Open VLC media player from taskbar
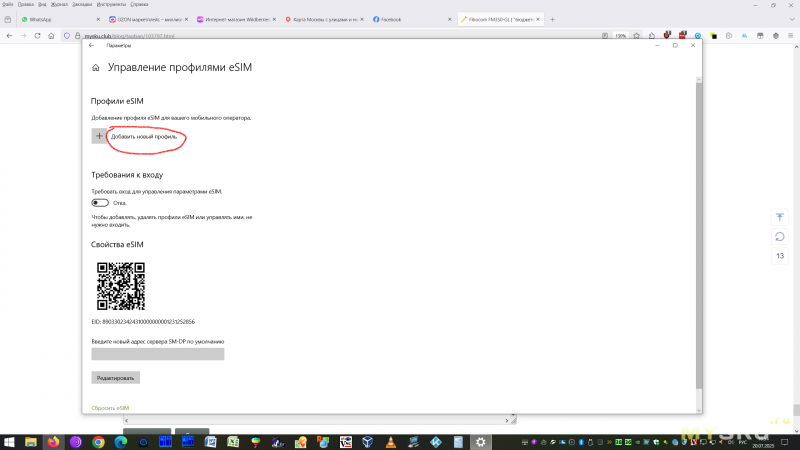 point(390,442)
